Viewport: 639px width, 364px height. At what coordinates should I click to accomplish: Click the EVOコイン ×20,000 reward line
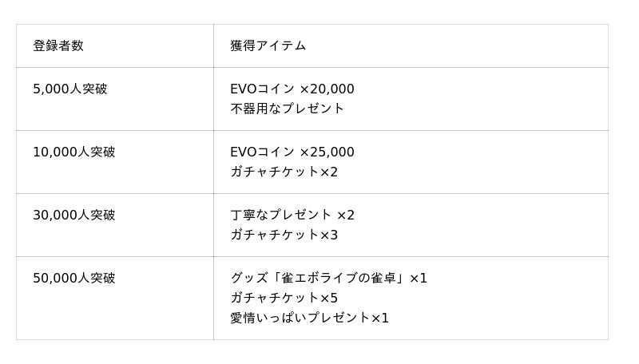pos(292,89)
